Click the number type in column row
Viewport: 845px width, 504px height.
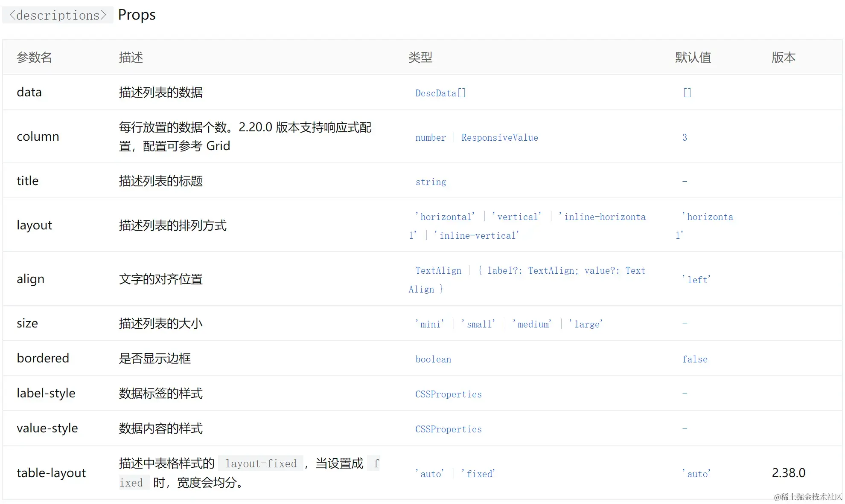(x=430, y=137)
